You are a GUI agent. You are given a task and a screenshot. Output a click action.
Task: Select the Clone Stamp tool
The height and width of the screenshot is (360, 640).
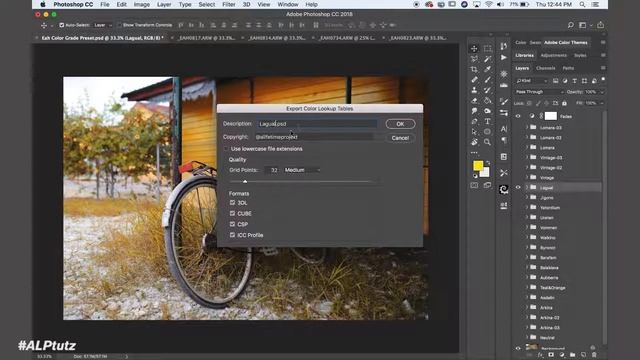(x=474, y=90)
